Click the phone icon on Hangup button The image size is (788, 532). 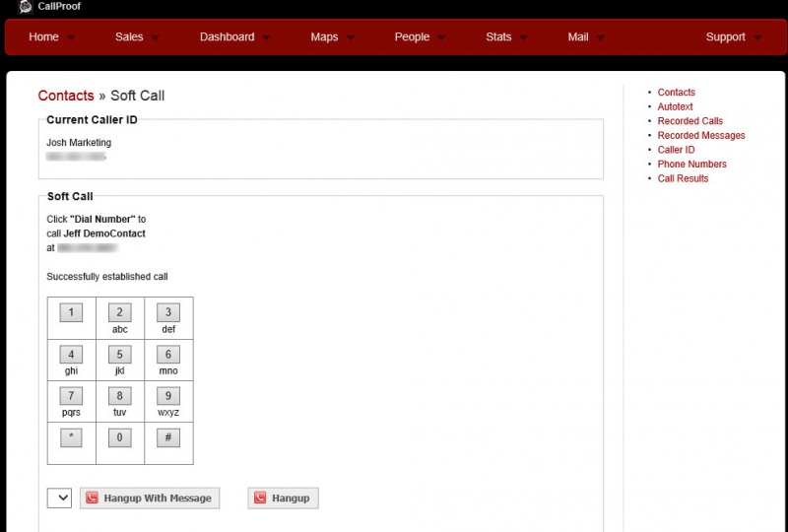click(259, 499)
